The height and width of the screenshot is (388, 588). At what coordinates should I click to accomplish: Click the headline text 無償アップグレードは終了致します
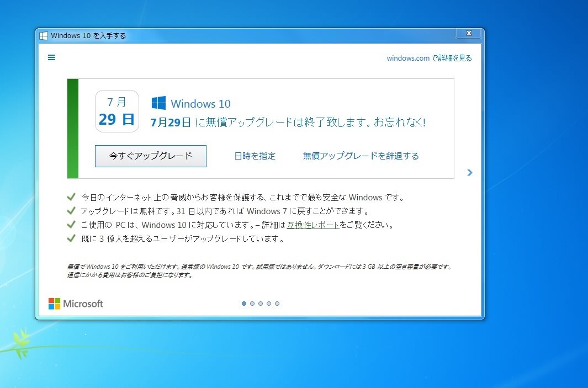(287, 122)
